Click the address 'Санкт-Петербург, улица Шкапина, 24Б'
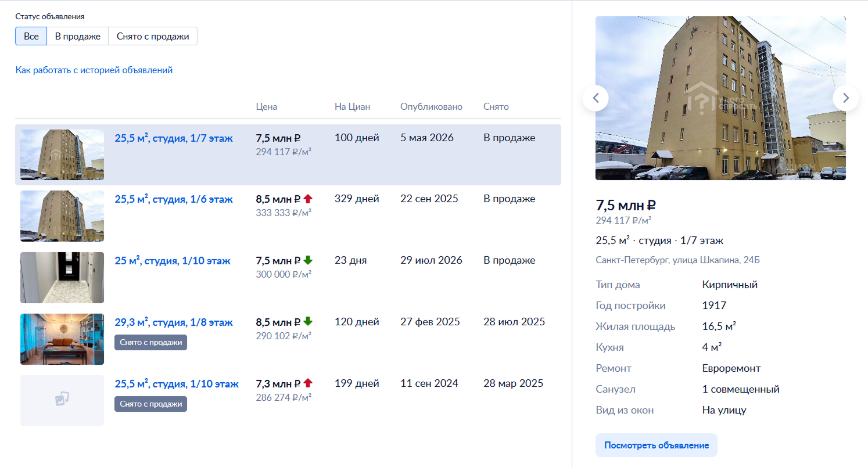 pos(677,260)
